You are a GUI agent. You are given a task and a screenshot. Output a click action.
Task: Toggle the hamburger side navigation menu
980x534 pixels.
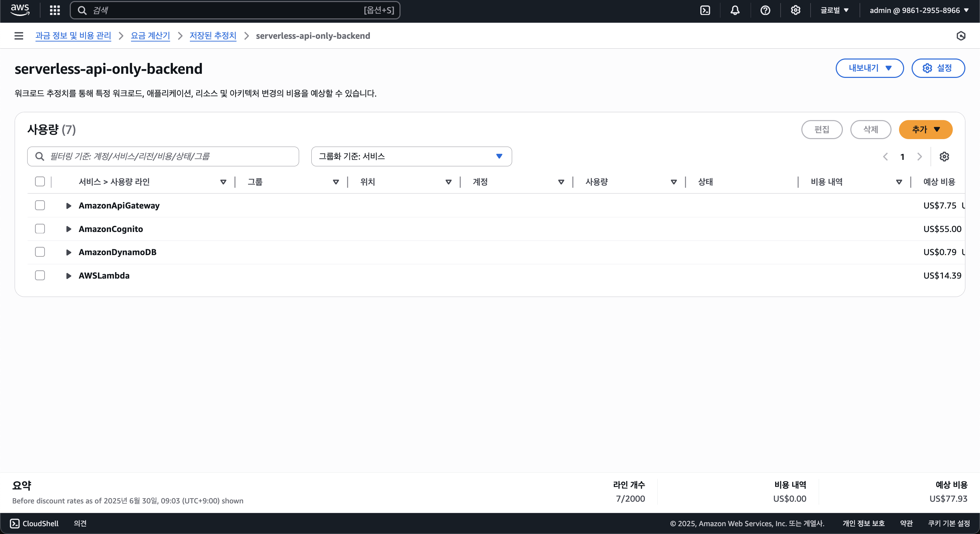tap(19, 36)
